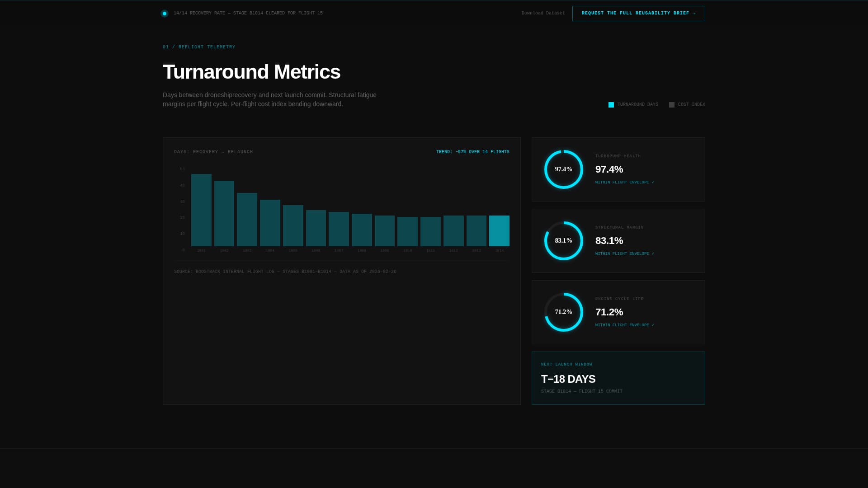The image size is (868, 488).
Task: Click the 97.4% Turbopump Health value
Action: tap(609, 169)
